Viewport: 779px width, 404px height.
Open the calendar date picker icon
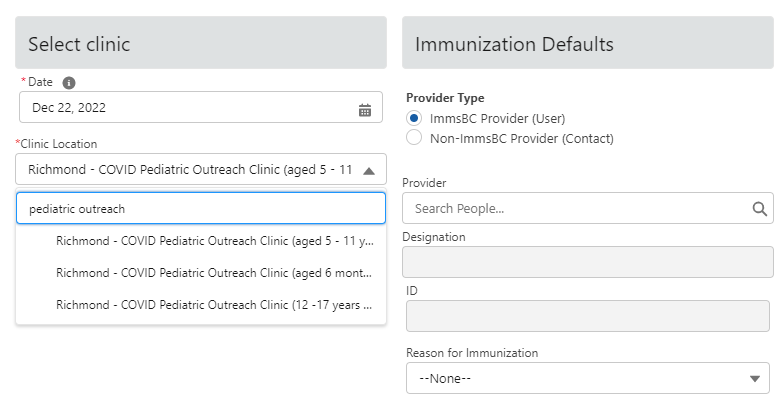(365, 110)
